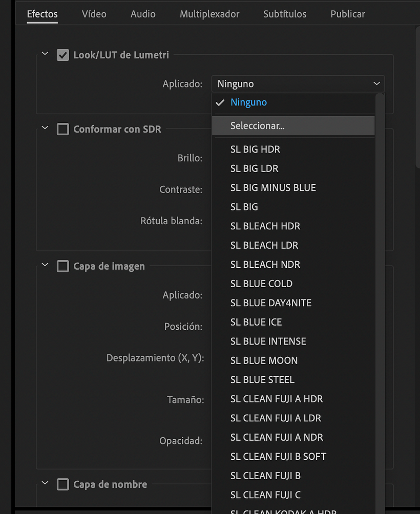This screenshot has height=514, width=420.
Task: Select SL BLUE INTENSE look
Action: [x=293, y=341]
